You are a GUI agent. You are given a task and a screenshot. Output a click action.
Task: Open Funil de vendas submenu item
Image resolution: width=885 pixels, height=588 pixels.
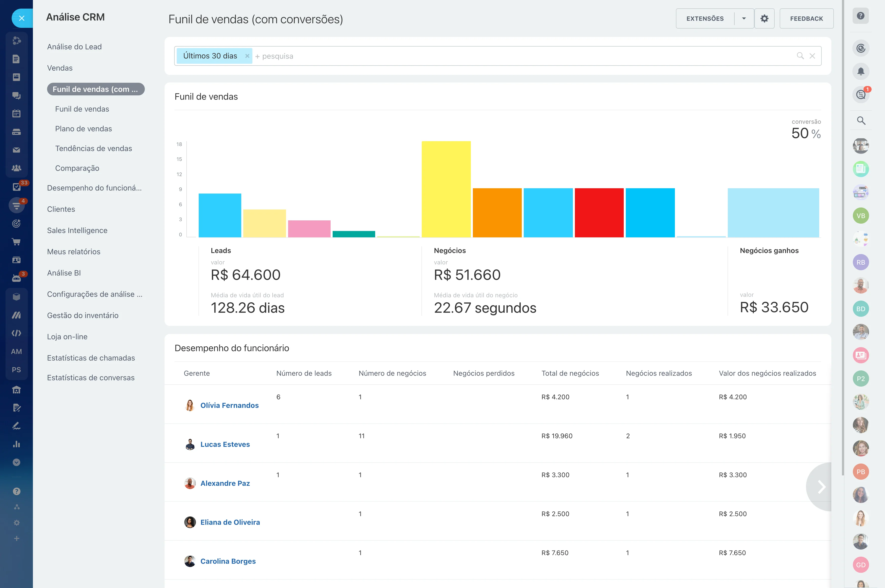pos(82,109)
